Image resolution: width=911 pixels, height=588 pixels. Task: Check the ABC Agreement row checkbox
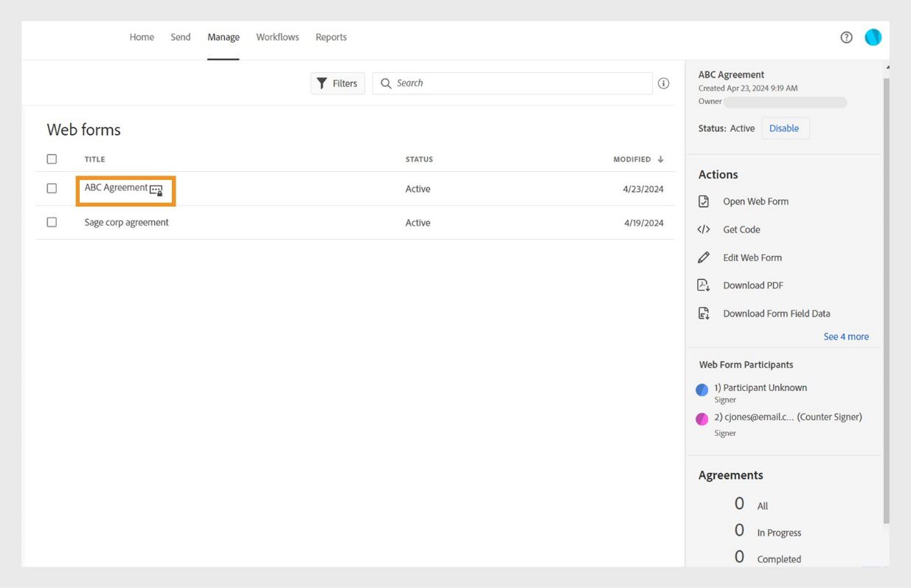pyautogui.click(x=52, y=188)
